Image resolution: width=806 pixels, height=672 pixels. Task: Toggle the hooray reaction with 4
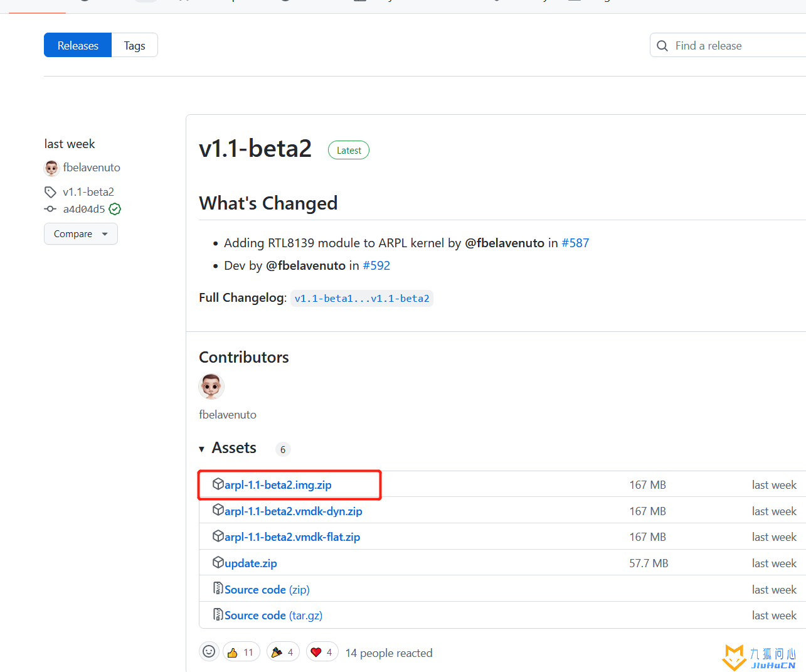[283, 653]
